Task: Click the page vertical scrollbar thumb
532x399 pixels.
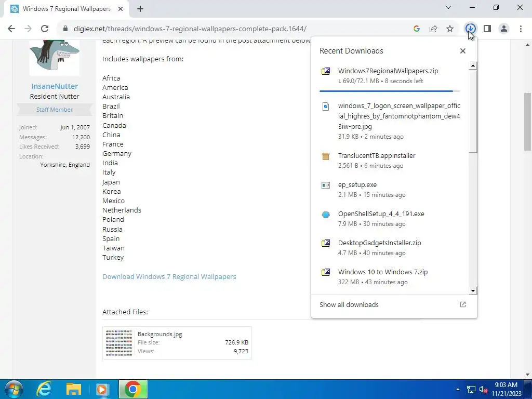Action: [528, 122]
